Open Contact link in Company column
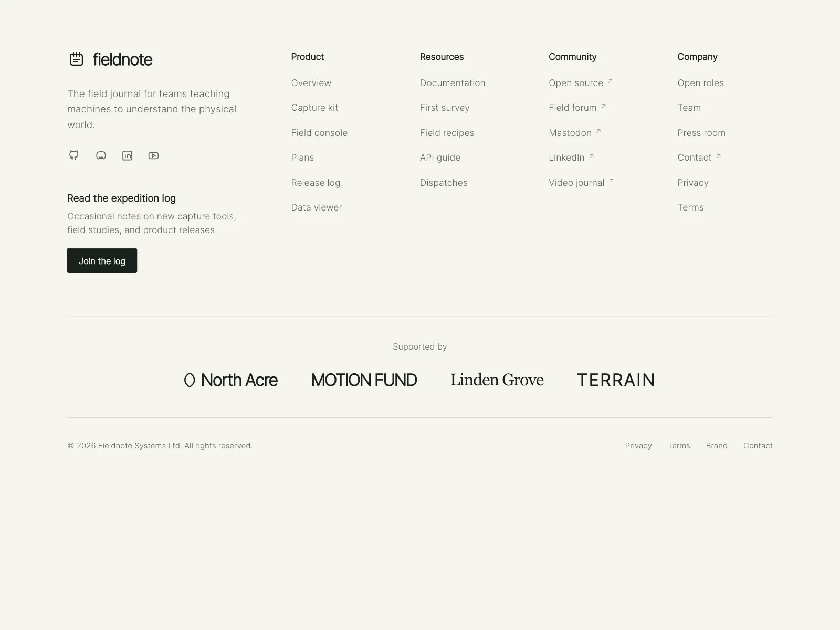Image resolution: width=840 pixels, height=630 pixels. [x=699, y=157]
